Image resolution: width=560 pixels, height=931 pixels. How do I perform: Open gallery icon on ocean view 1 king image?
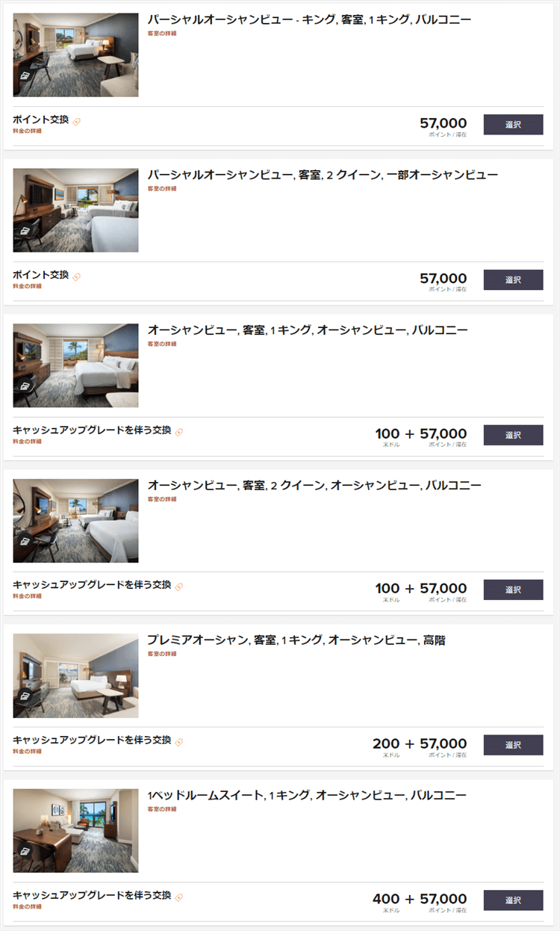(x=25, y=386)
